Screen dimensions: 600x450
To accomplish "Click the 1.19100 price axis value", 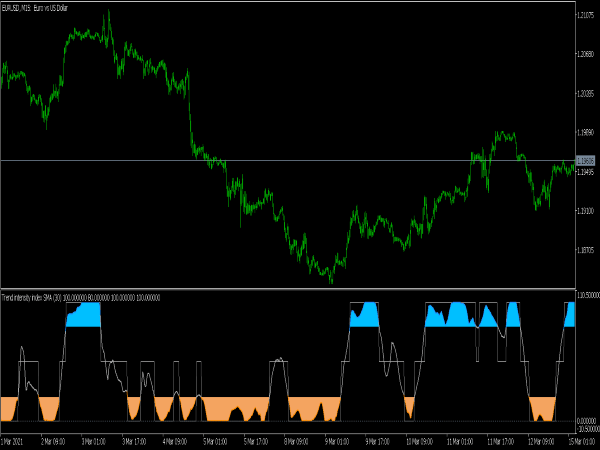I will (585, 211).
